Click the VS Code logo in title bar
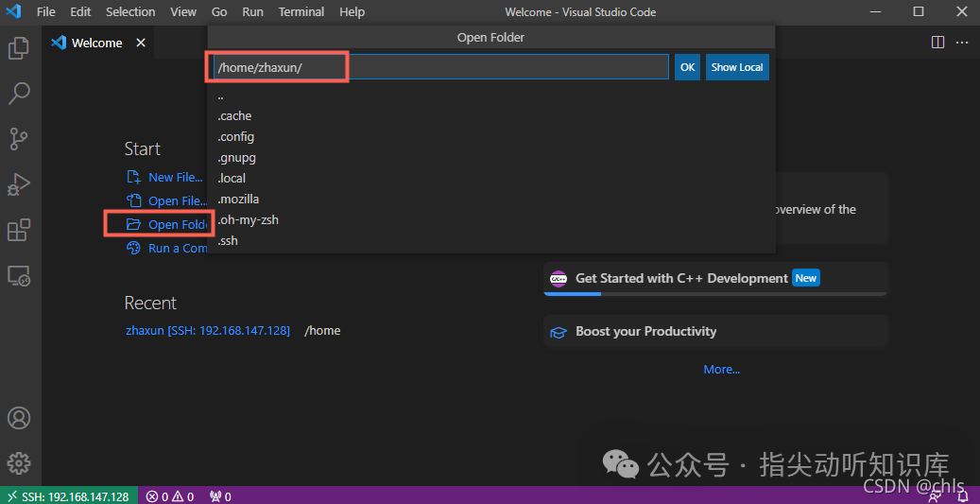This screenshot has height=504, width=980. (13, 12)
